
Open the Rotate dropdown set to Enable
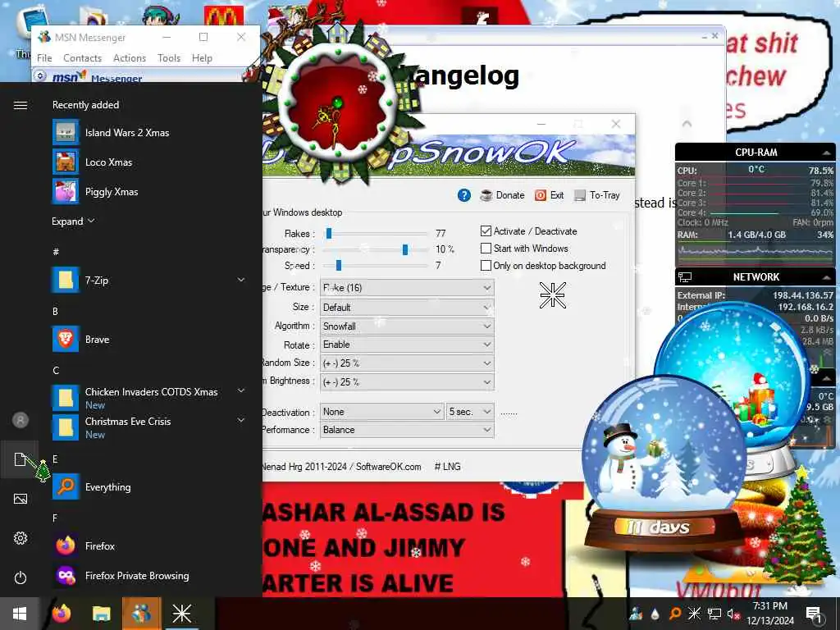tap(407, 345)
